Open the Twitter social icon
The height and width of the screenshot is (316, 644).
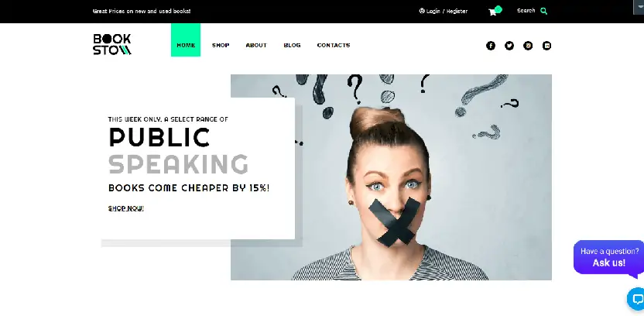(509, 46)
